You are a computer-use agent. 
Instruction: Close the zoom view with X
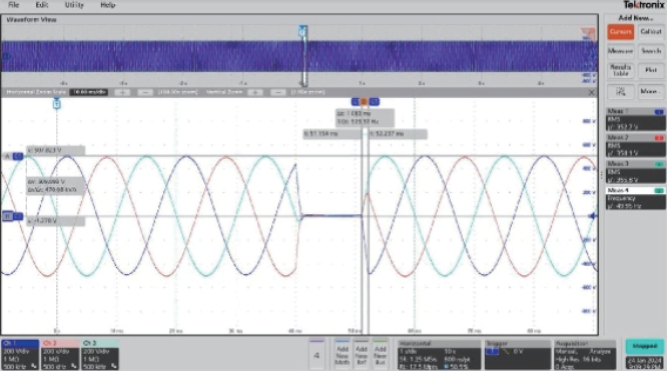591,92
